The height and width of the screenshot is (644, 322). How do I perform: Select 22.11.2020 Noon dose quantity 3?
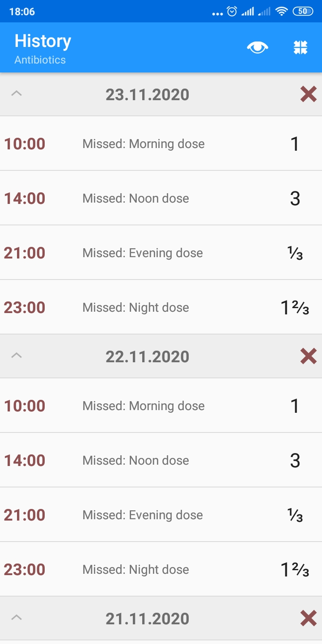tap(295, 461)
